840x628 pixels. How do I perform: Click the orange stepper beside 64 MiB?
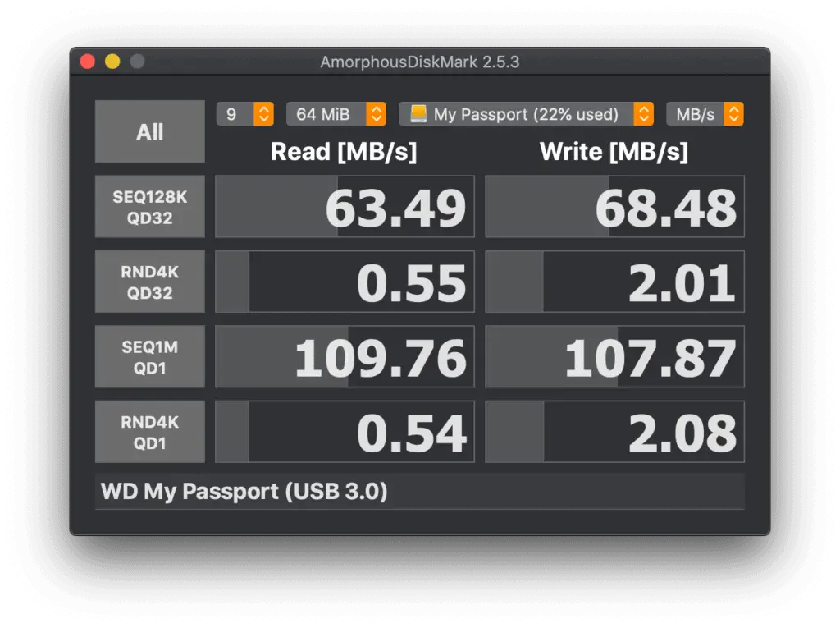point(377,113)
